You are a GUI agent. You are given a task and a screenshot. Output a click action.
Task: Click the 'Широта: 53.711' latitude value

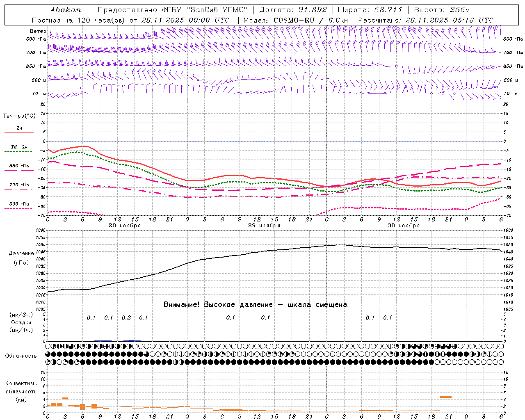[x=370, y=9]
